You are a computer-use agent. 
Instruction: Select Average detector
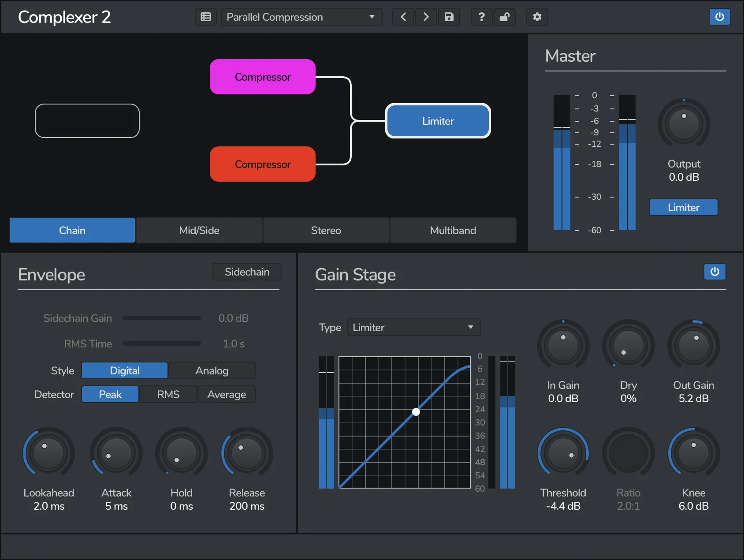227,394
